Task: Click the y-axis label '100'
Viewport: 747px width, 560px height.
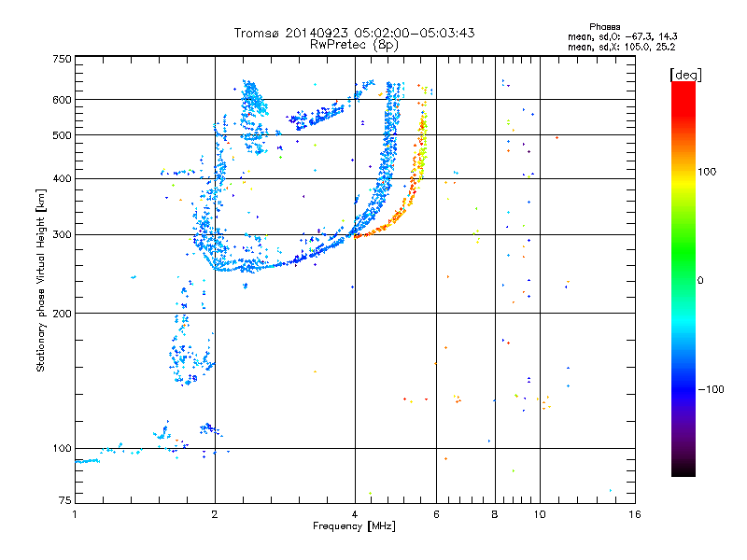Action: click(x=62, y=449)
